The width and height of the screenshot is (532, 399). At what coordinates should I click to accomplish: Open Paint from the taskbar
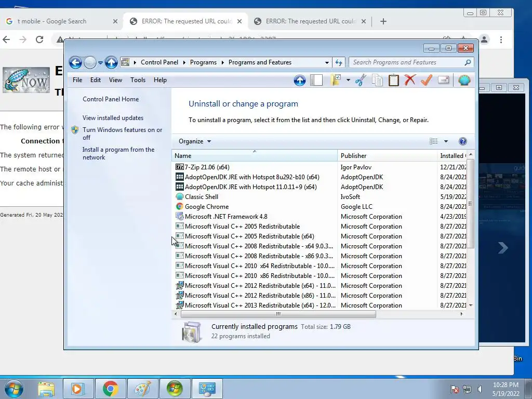(142, 389)
